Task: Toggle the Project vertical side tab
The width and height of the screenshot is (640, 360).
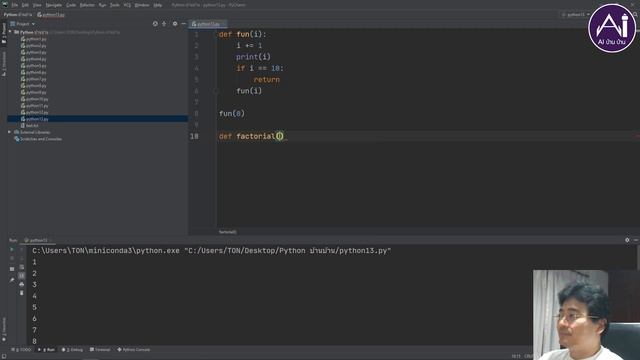Action: click(4, 33)
